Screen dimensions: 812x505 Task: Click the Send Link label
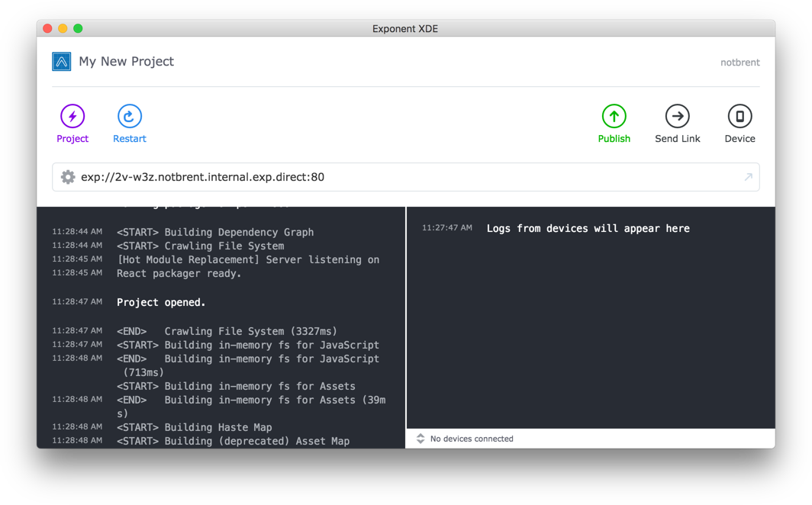[x=678, y=139]
